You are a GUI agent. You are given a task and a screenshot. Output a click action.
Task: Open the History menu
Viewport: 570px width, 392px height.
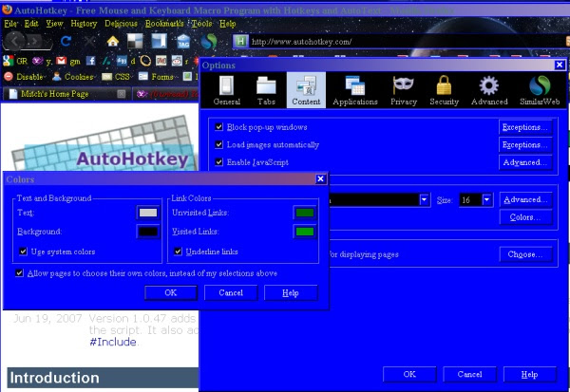tap(84, 24)
